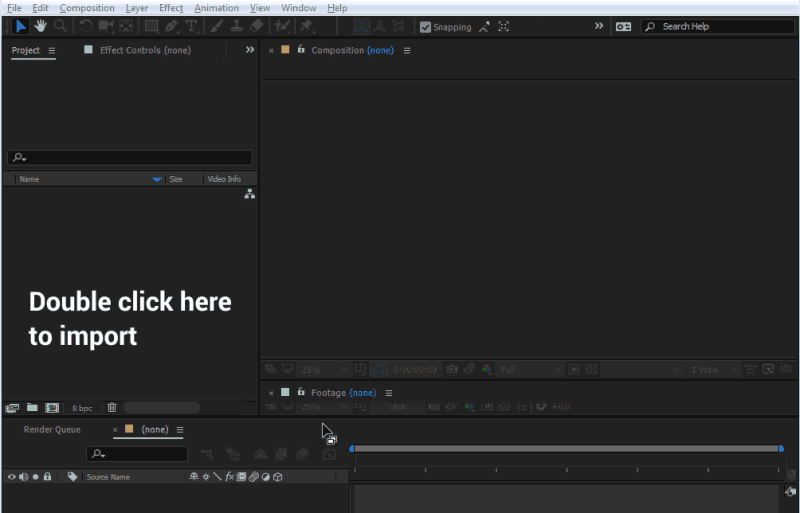
Task: Click the fx effect switch column header
Action: click(230, 477)
